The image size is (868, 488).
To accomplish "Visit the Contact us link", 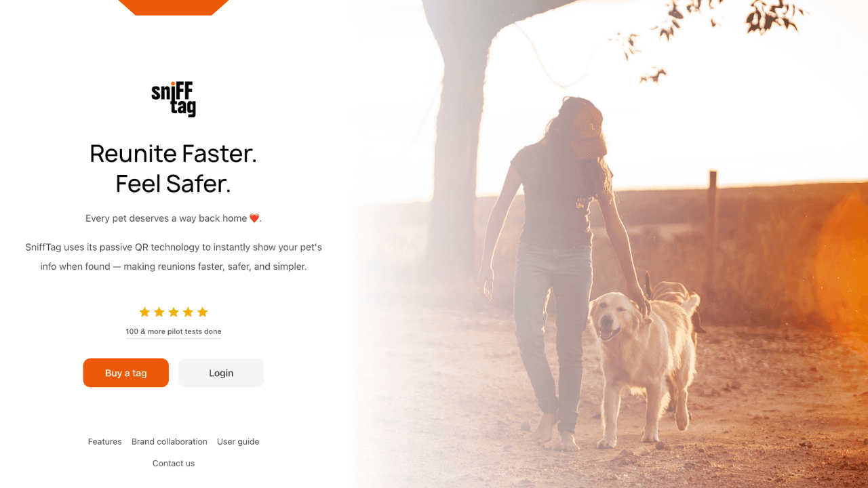I will pos(174,464).
